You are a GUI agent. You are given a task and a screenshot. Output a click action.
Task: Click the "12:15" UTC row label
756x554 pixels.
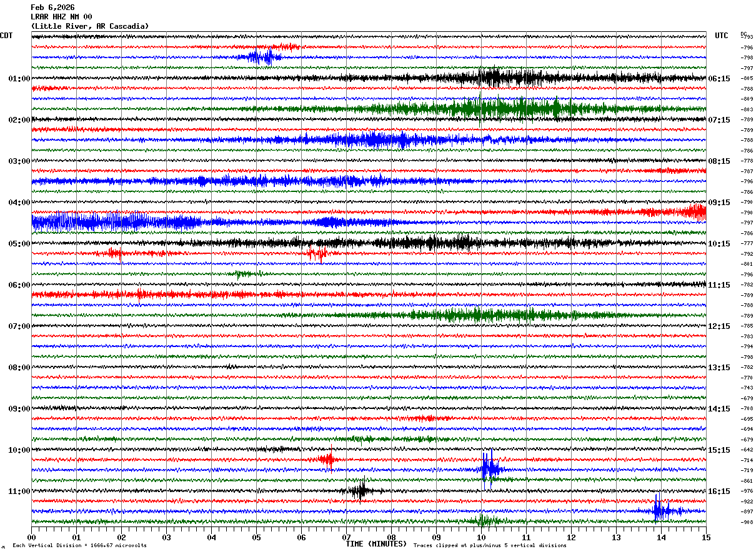[x=719, y=326]
